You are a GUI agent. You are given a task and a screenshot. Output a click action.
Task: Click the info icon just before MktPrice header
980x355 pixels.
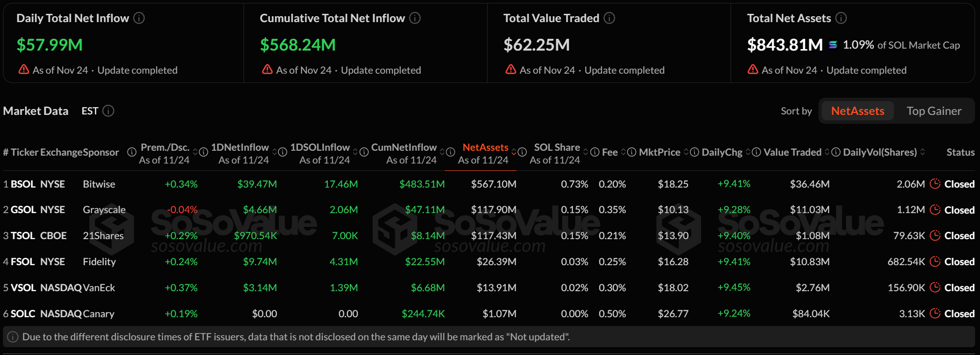632,152
